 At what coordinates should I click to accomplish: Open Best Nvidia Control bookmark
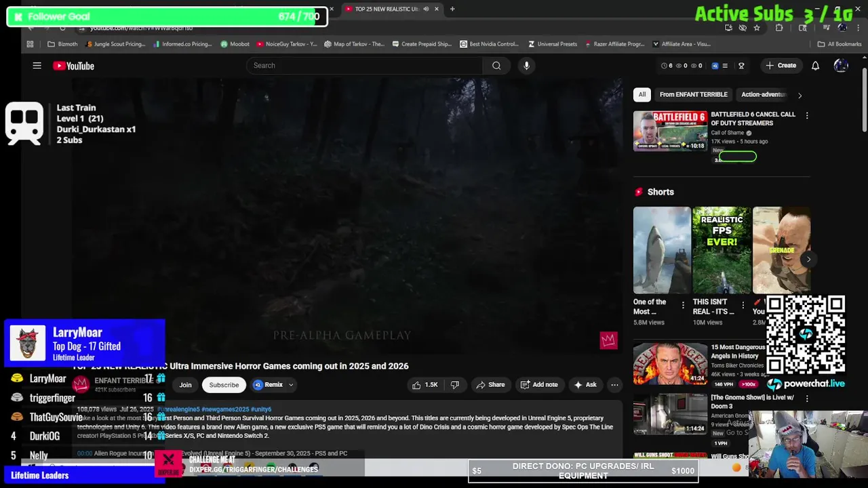click(x=489, y=44)
